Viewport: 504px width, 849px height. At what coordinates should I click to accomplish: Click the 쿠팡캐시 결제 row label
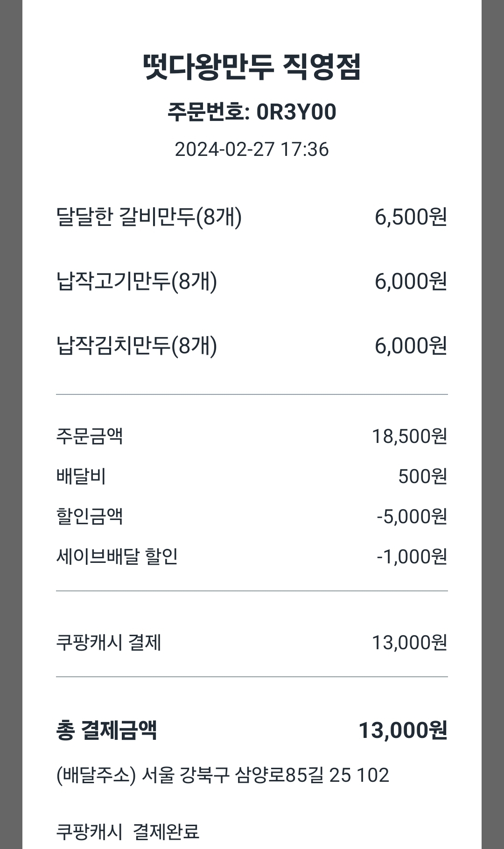(108, 643)
